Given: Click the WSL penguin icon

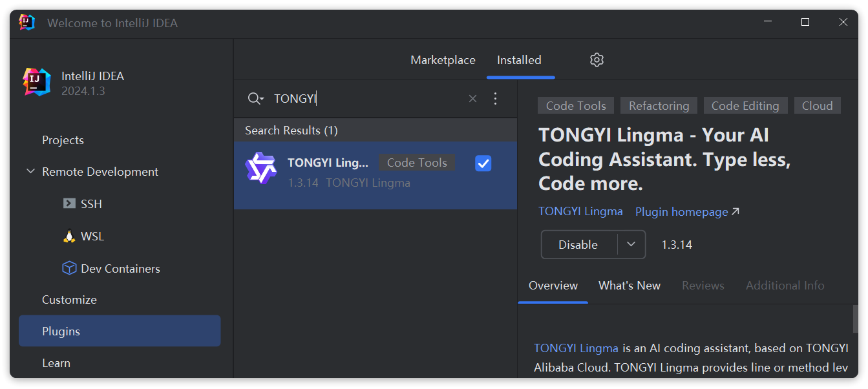Looking at the screenshot, I should coord(69,236).
